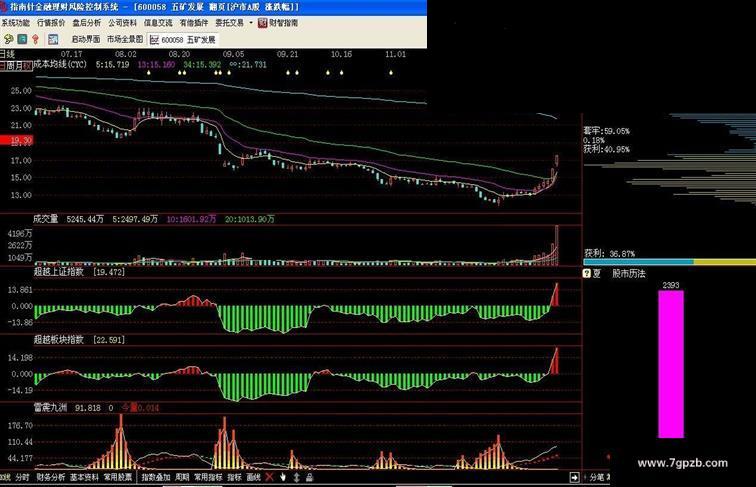Open the 公司资料 menu
756x487 pixels.
tap(122, 23)
